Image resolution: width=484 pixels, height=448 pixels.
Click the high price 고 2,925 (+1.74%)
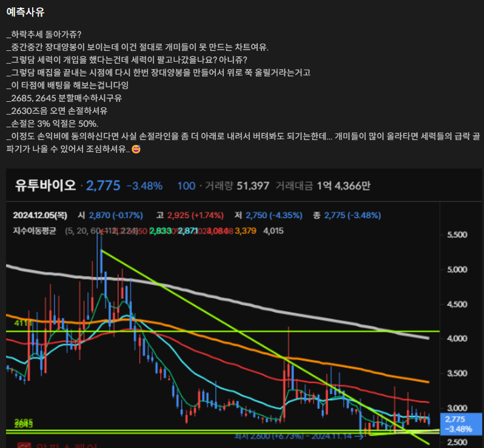tap(190, 215)
